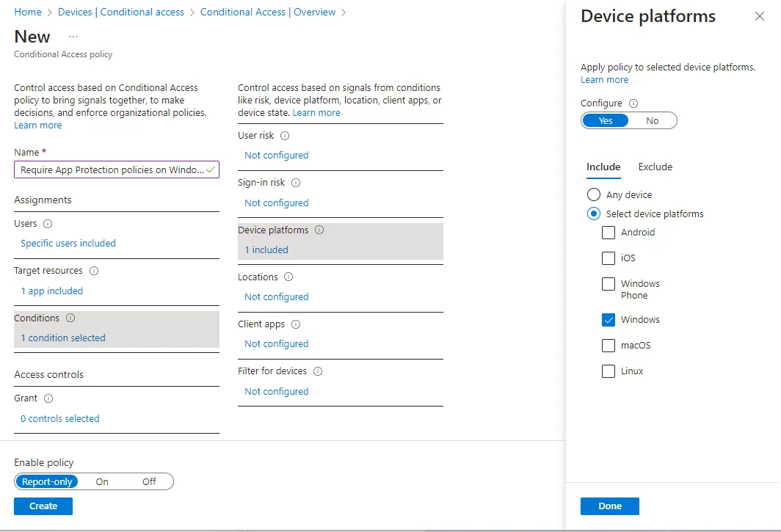Click the info icon beside Sign-in risk
This screenshot has width=781, height=532.
point(296,183)
